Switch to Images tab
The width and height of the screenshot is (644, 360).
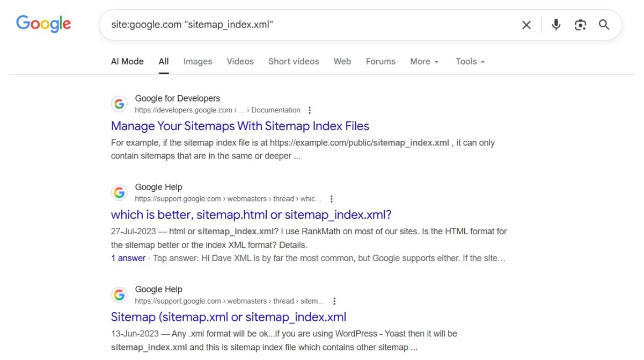(197, 61)
